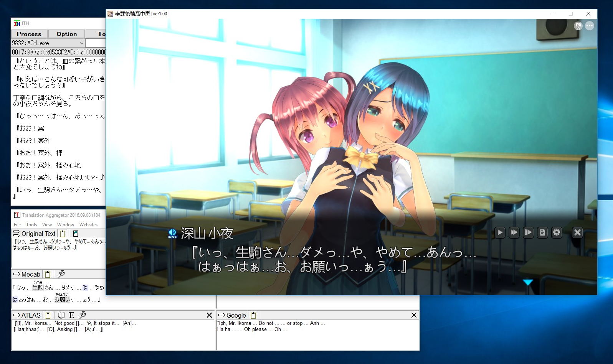Screen dimensions: 613x364
Task: Toggle clipboard icon in Mecab toolbar
Action: coord(48,274)
